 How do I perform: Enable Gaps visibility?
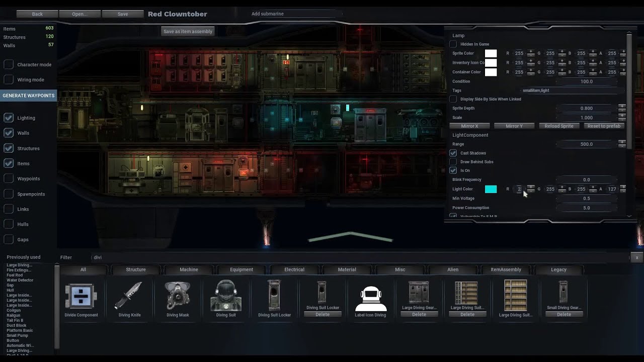coord(9,239)
